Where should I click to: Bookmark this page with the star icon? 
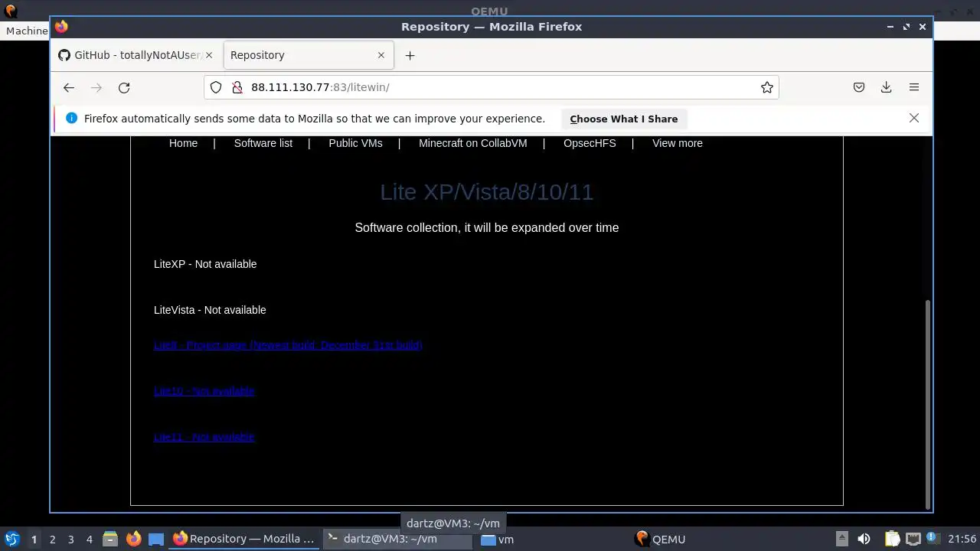[766, 87]
